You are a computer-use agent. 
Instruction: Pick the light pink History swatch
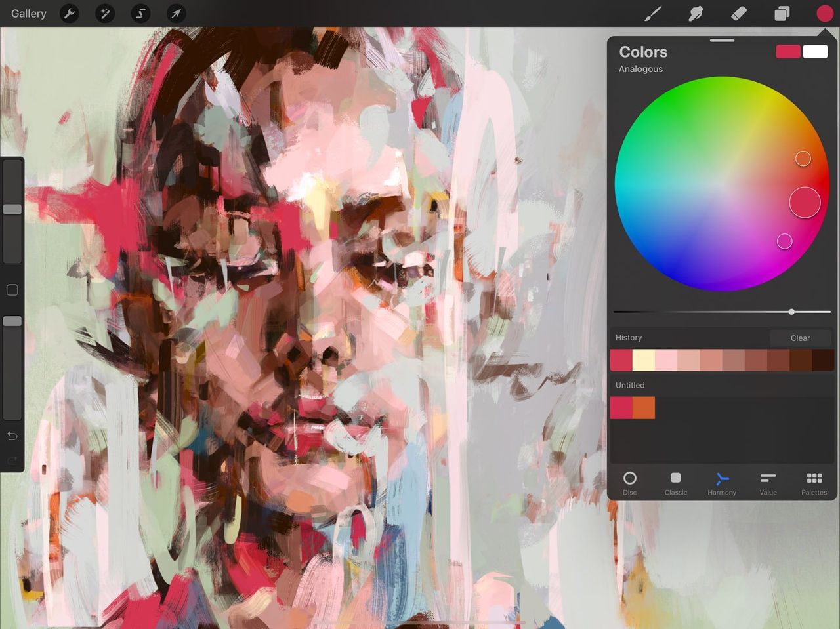pos(666,360)
